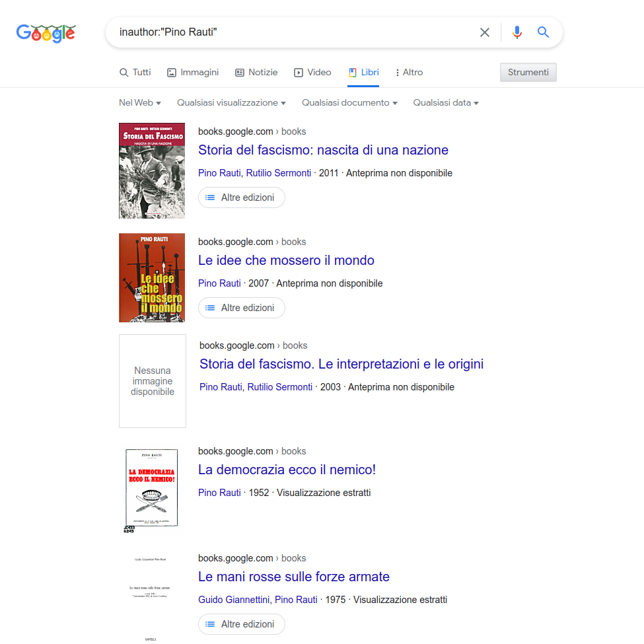
Task: Switch to the Notizie results tab
Action: pyautogui.click(x=256, y=72)
